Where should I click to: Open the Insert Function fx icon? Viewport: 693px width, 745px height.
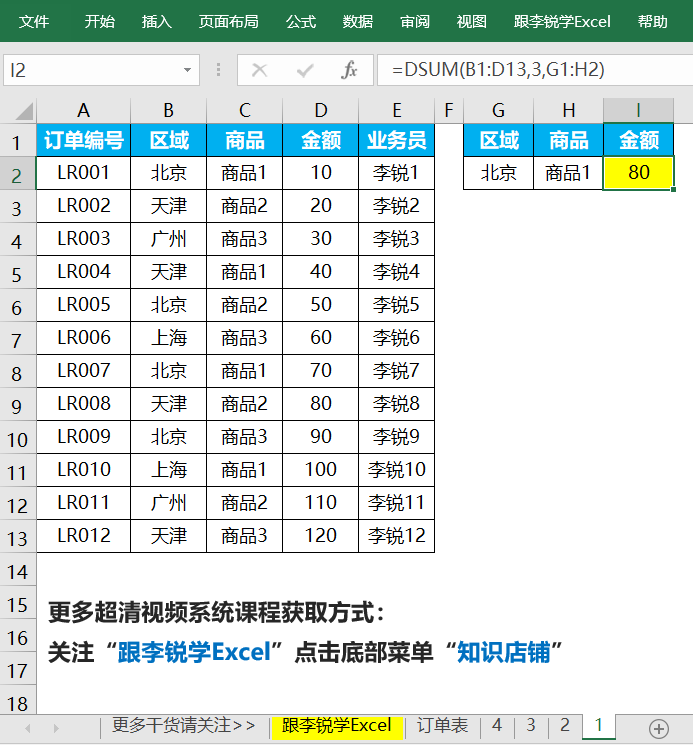click(349, 70)
